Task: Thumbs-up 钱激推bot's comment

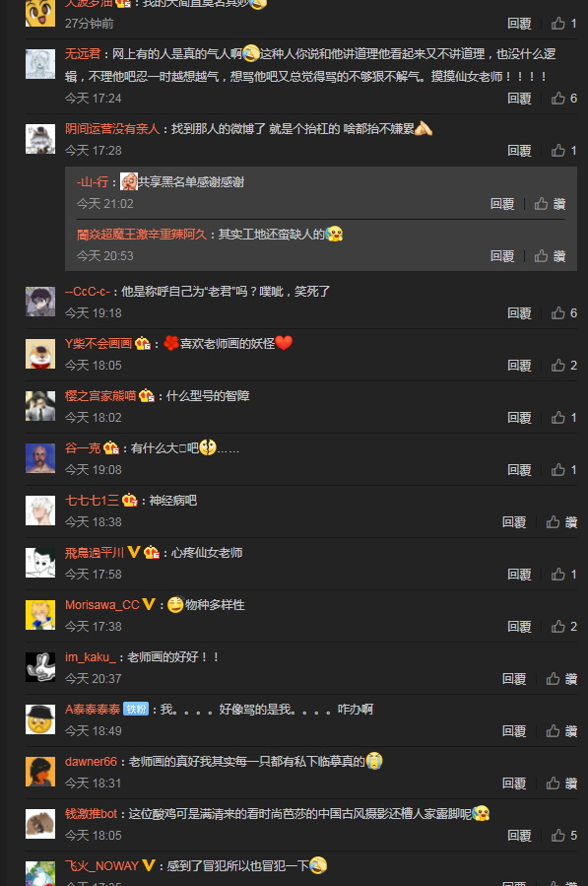Action: [x=563, y=835]
